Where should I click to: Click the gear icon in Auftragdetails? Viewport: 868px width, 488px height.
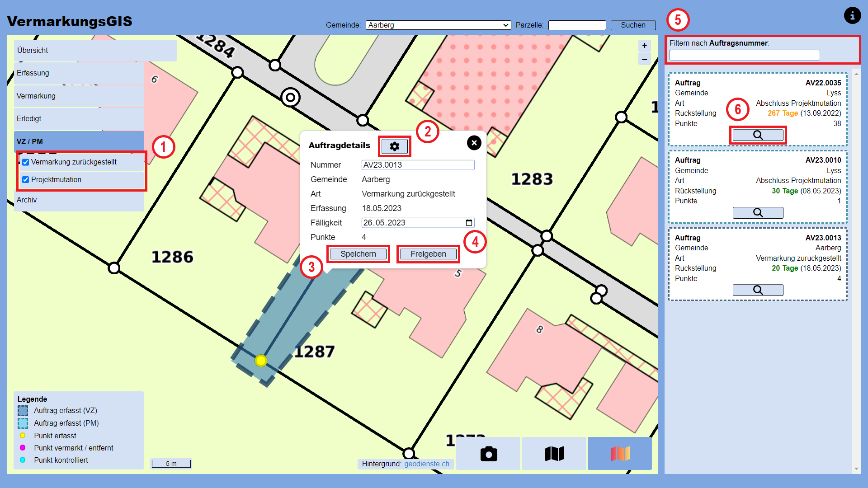394,146
